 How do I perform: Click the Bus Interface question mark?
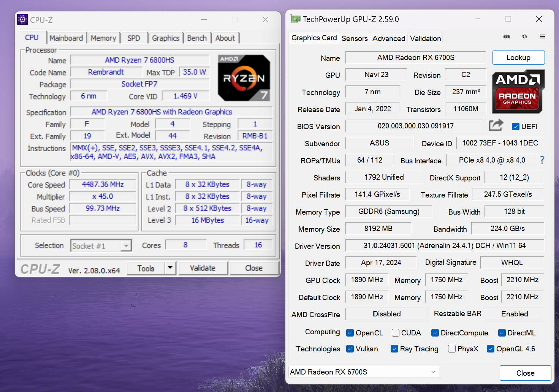pos(542,160)
